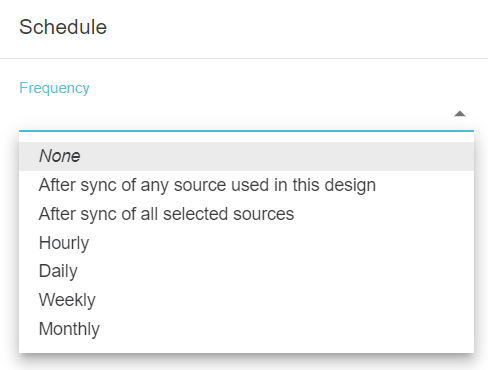
Task: Click the any-source sync trigger option
Action: click(x=246, y=185)
